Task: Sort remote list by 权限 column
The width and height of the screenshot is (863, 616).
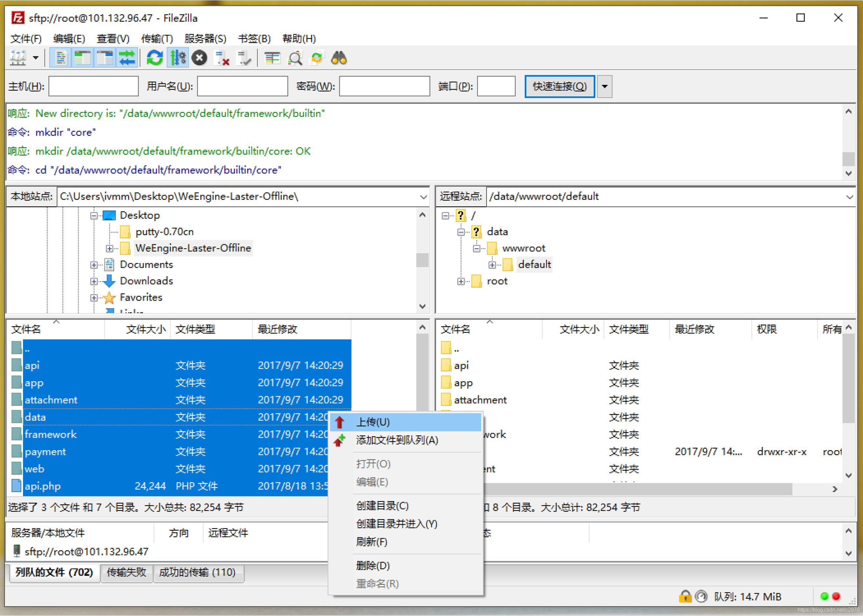Action: (x=784, y=329)
